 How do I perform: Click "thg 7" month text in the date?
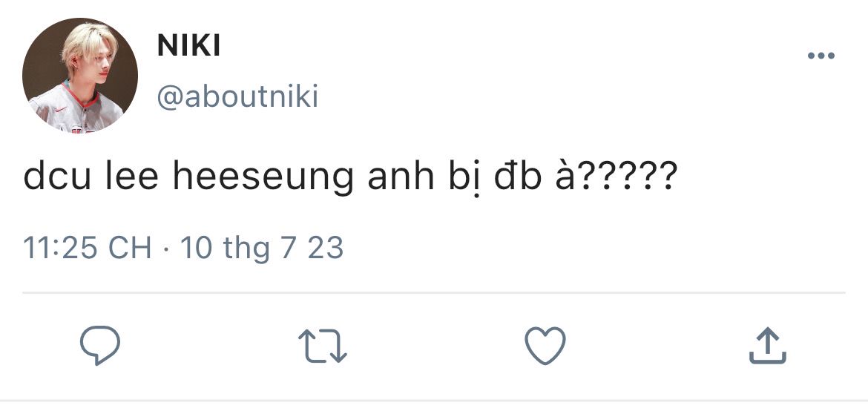tap(259, 248)
